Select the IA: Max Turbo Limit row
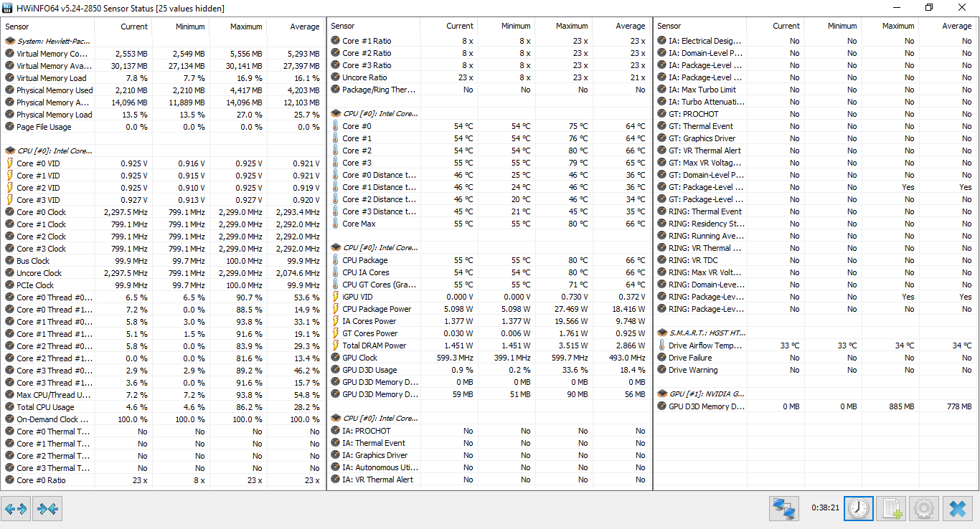 pyautogui.click(x=816, y=90)
